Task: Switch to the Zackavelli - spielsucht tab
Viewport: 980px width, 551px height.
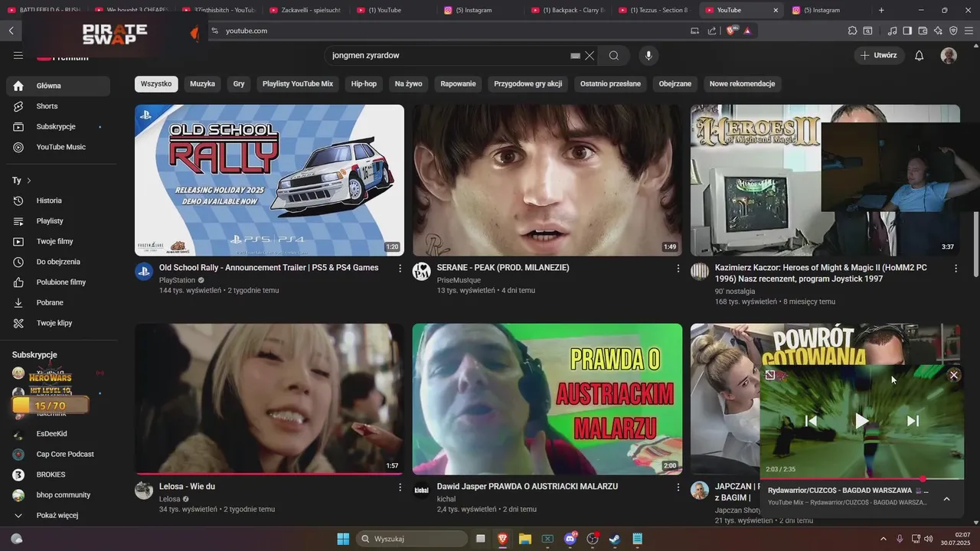Action: 303,10
